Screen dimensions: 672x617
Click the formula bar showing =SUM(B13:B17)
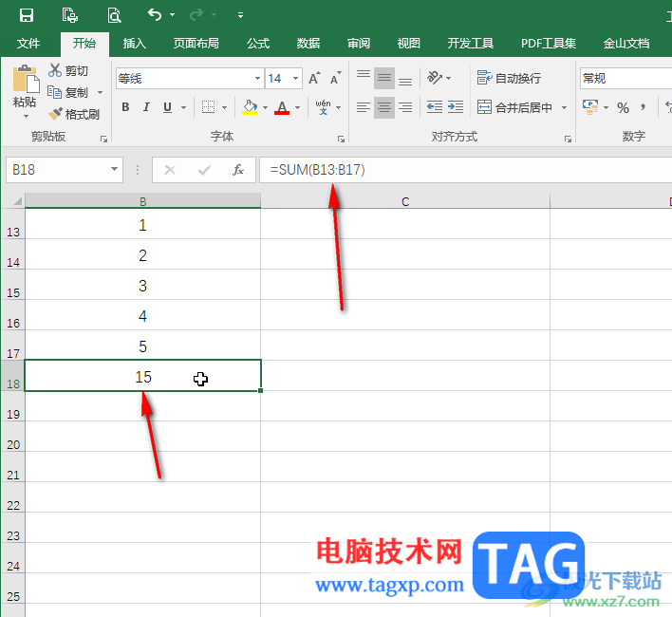465,170
